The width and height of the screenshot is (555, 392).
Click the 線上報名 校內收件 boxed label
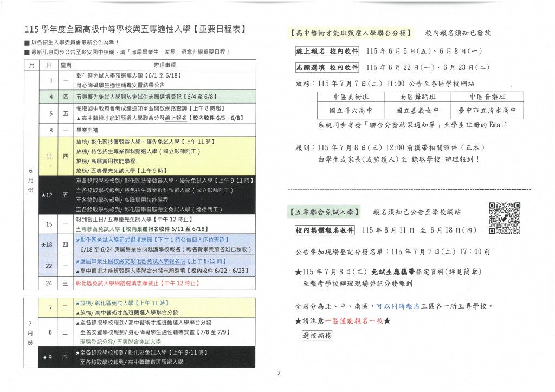point(327,52)
